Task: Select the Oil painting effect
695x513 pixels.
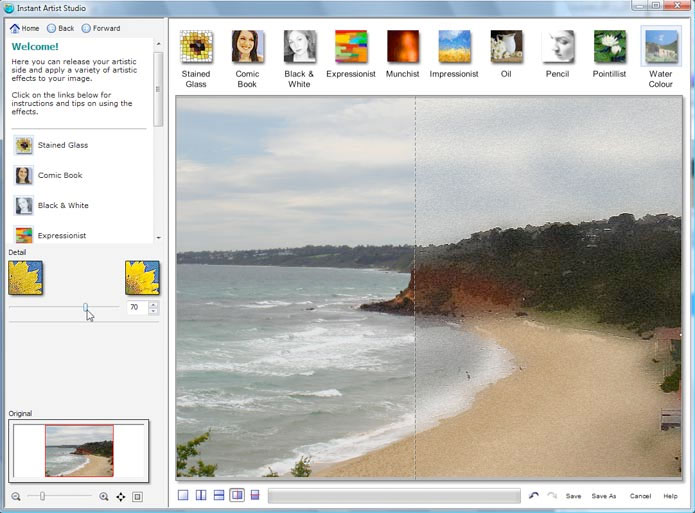Action: (506, 46)
